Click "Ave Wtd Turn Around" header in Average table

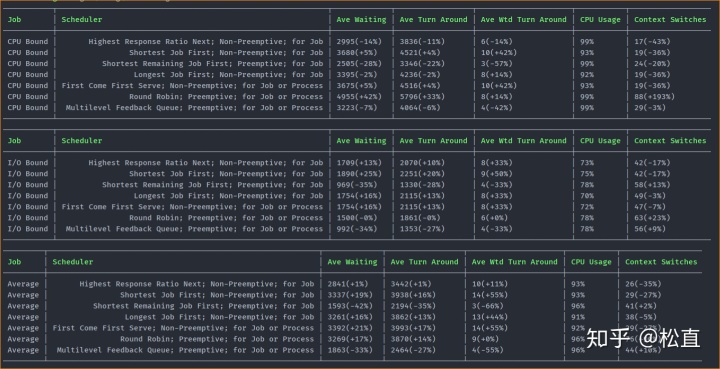[515, 262]
